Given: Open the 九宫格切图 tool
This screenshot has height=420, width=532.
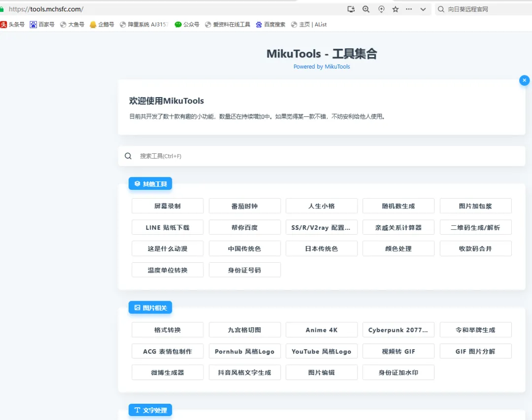Looking at the screenshot, I should click(245, 330).
